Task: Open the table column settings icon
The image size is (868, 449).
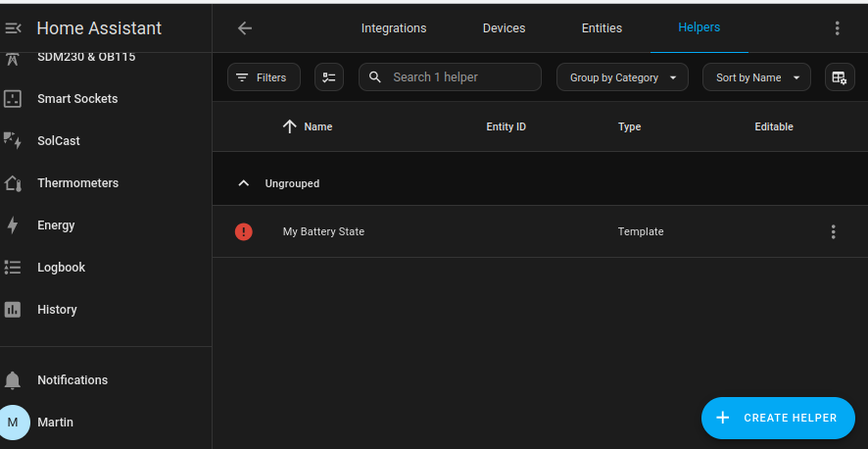Action: 840,76
